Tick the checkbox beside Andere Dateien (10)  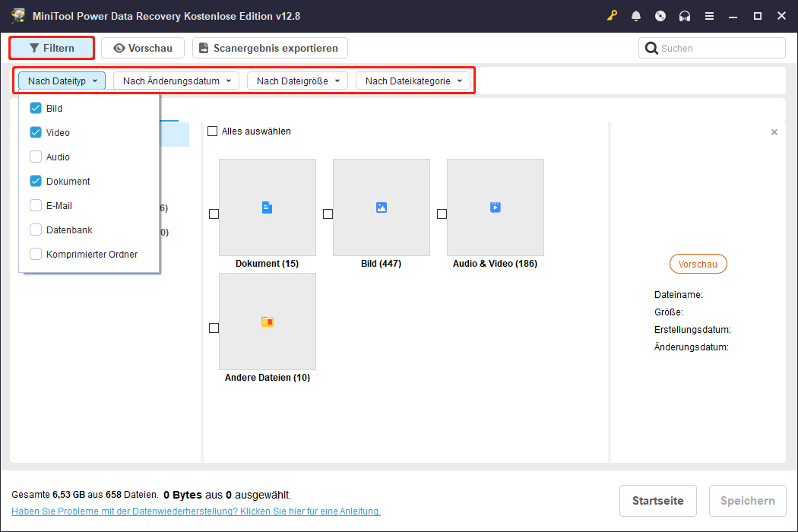point(214,328)
